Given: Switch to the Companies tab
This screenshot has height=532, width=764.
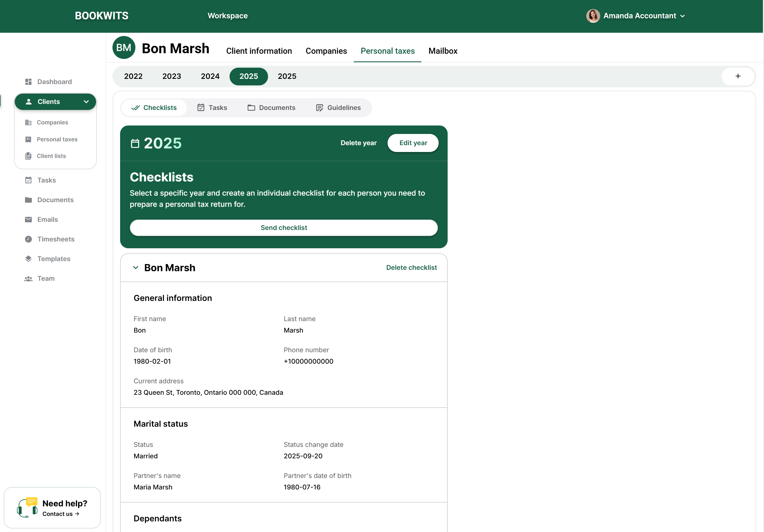Looking at the screenshot, I should pyautogui.click(x=326, y=51).
